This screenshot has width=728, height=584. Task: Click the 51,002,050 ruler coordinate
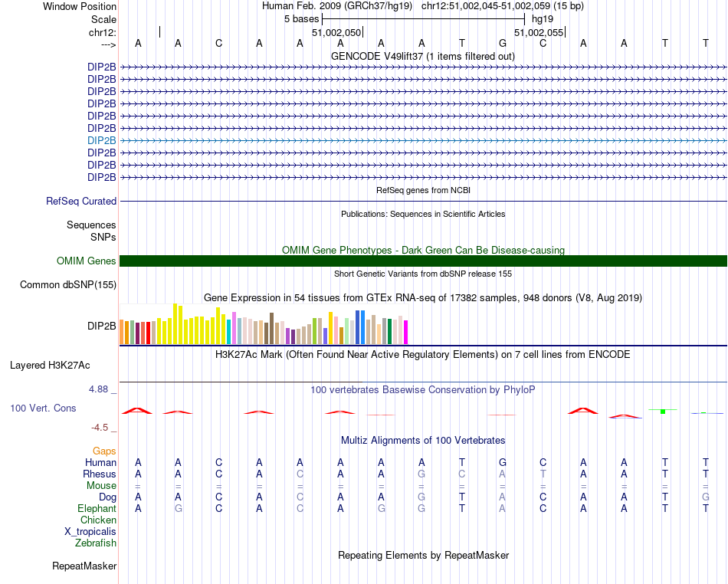tap(336, 32)
